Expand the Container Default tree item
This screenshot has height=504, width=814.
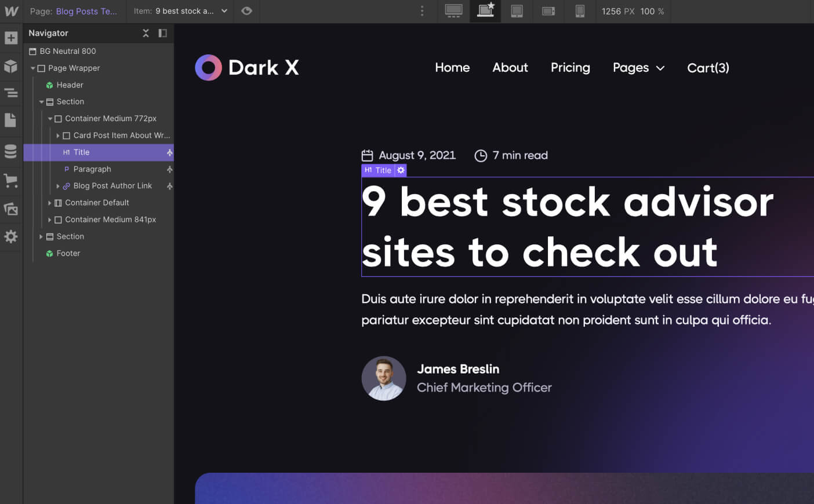click(x=50, y=203)
